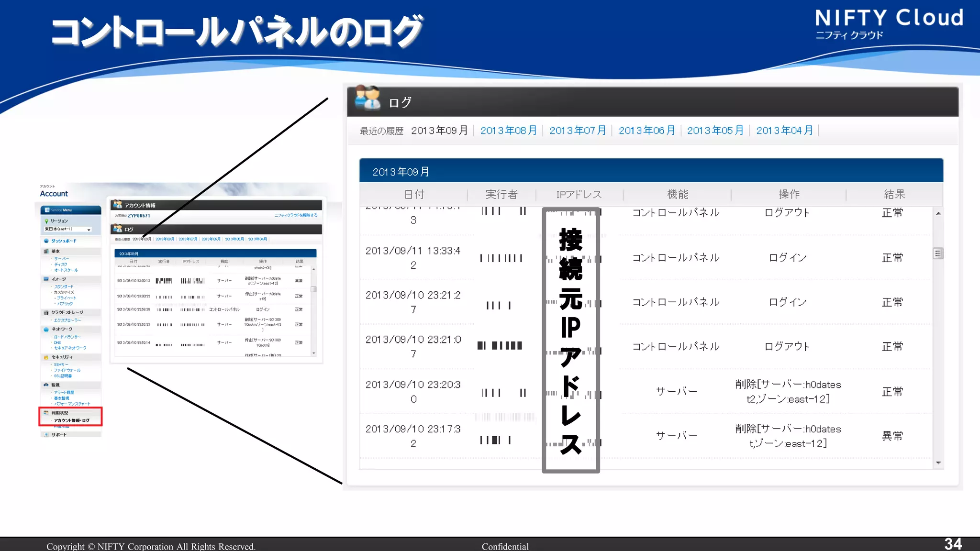Open 2013年05月 in the small account screenshot
This screenshot has height=551, width=980.
coord(234,239)
